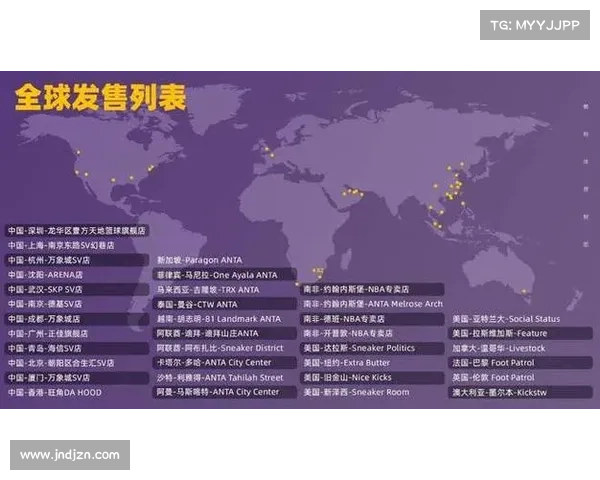This screenshot has height=480, width=600.
Task: Select the 泰国-曼谷-CTW ANTA row
Action: click(x=225, y=305)
